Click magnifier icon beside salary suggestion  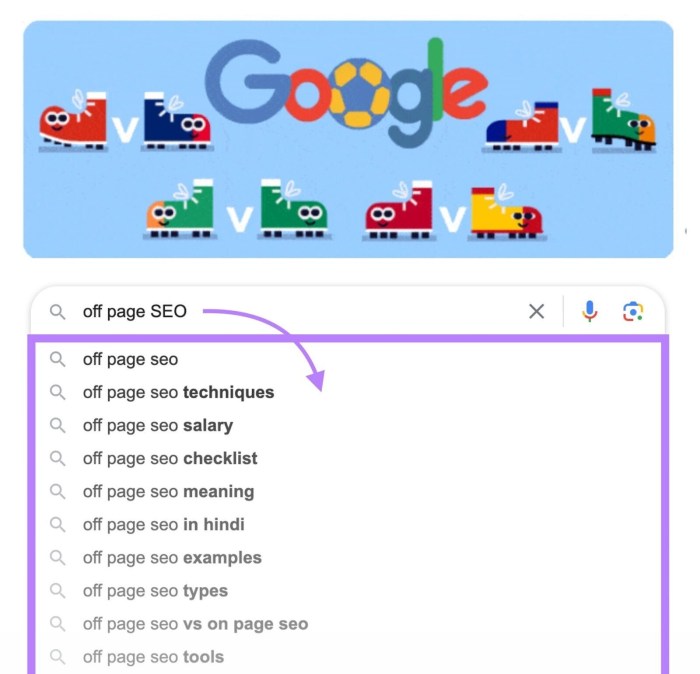click(x=58, y=425)
